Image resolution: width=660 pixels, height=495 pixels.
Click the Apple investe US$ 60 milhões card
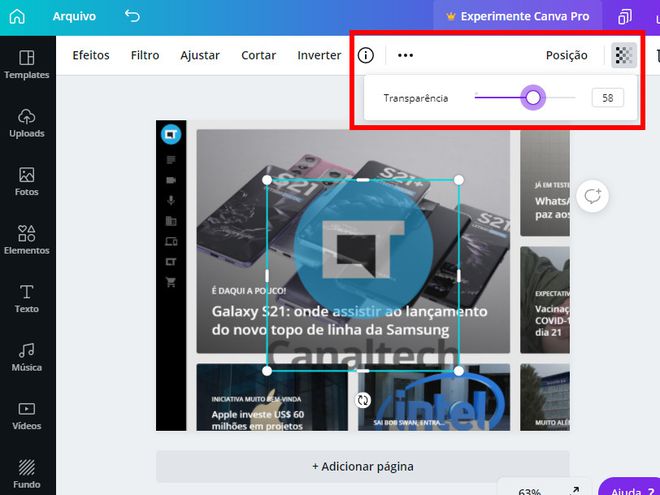click(272, 397)
